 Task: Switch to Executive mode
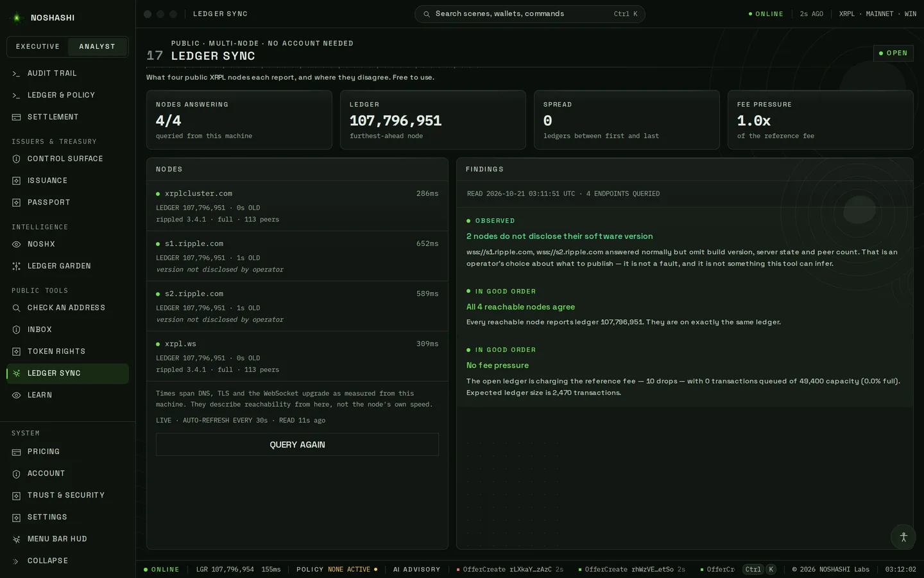coord(38,47)
